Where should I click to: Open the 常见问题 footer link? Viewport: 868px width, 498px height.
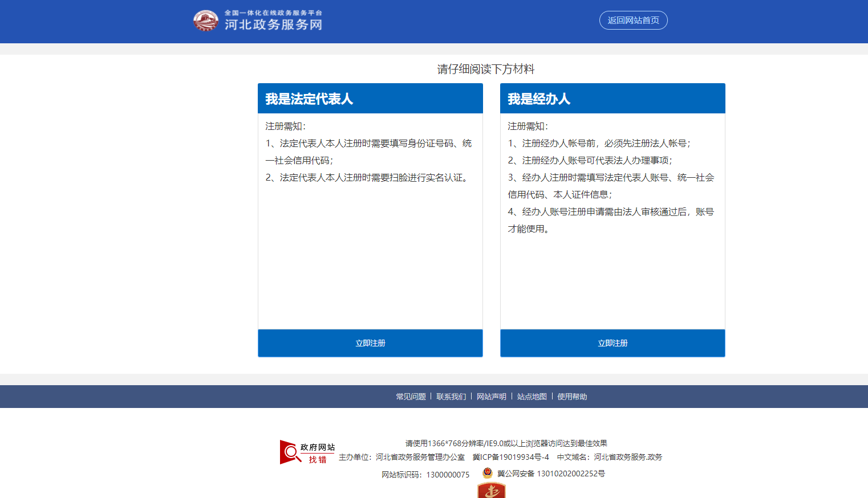[411, 397]
